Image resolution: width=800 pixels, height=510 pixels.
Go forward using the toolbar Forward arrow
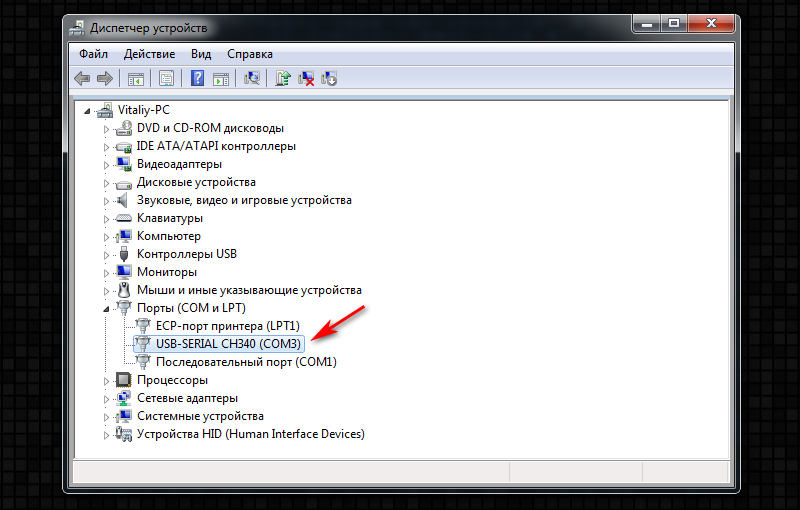(105, 79)
